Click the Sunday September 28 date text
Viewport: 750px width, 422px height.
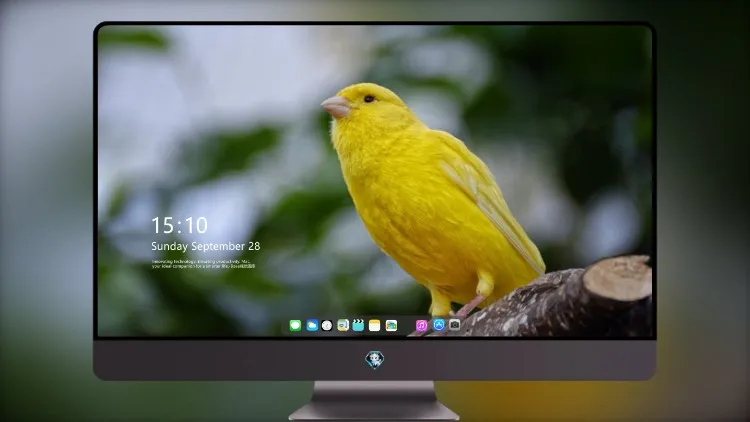pos(206,246)
